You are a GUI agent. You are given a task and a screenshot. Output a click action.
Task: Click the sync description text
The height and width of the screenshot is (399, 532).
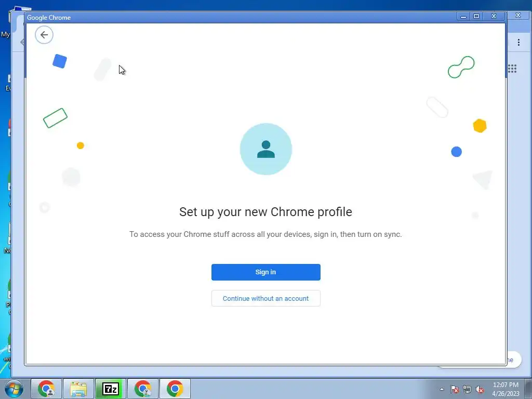click(x=265, y=234)
